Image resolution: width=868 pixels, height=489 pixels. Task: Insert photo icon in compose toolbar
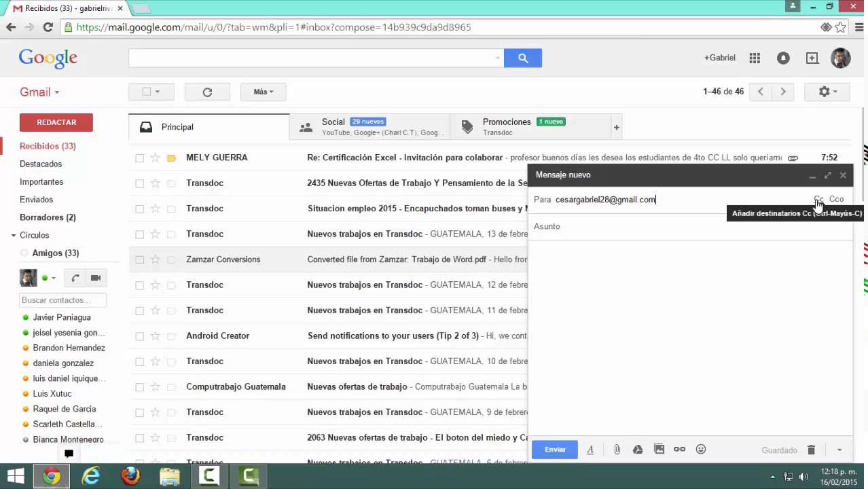point(659,450)
